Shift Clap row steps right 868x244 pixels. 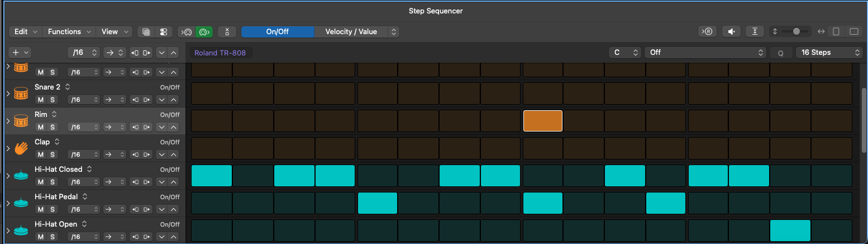click(146, 154)
